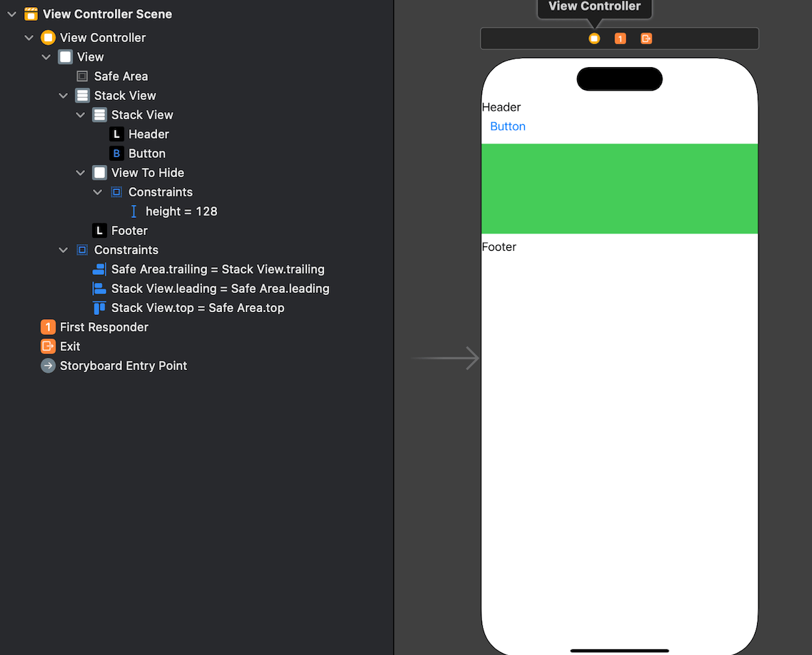Select the Footer label row

pos(197,231)
